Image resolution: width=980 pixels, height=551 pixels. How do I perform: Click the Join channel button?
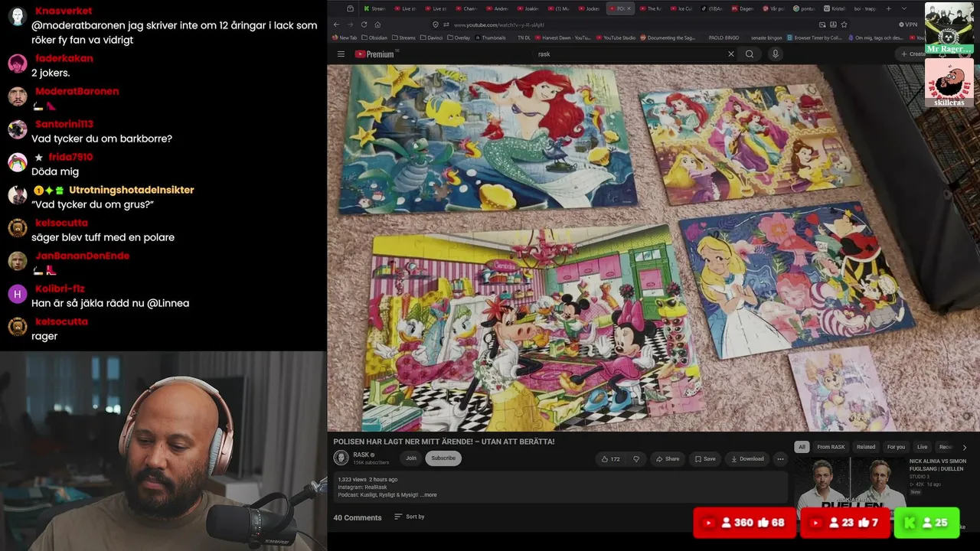pyautogui.click(x=411, y=458)
